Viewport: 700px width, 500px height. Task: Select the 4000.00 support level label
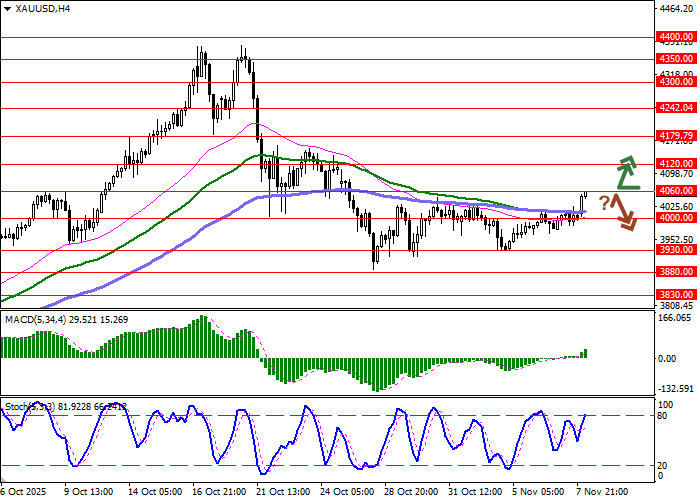[x=677, y=217]
